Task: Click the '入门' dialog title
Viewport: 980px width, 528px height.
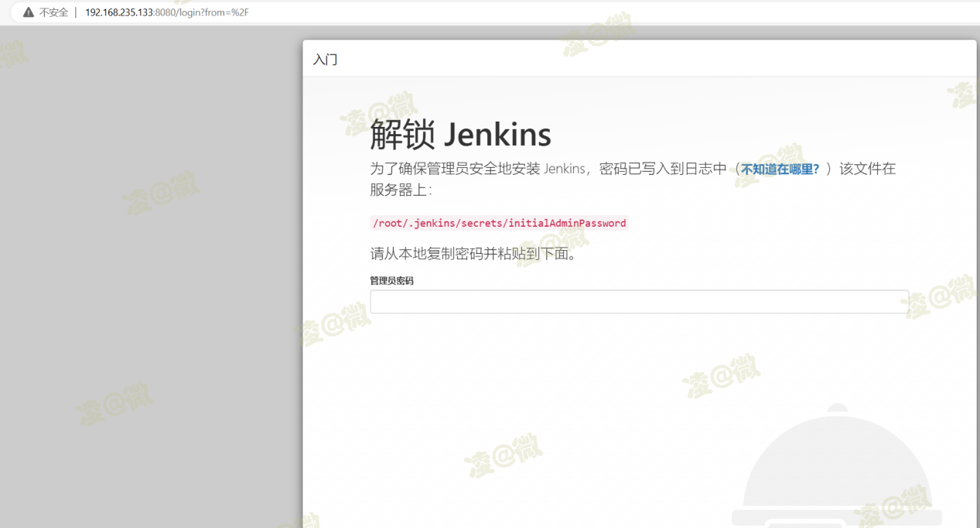Action: [325, 60]
